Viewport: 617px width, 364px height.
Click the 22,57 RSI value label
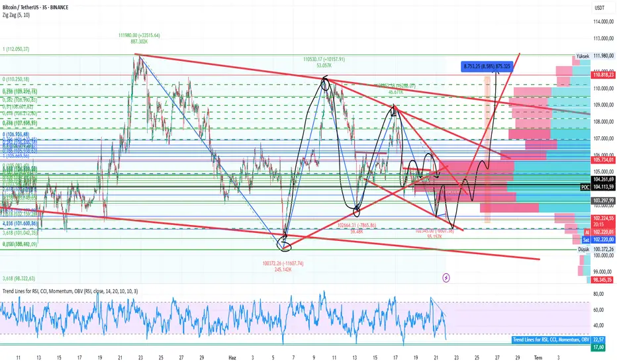click(598, 340)
